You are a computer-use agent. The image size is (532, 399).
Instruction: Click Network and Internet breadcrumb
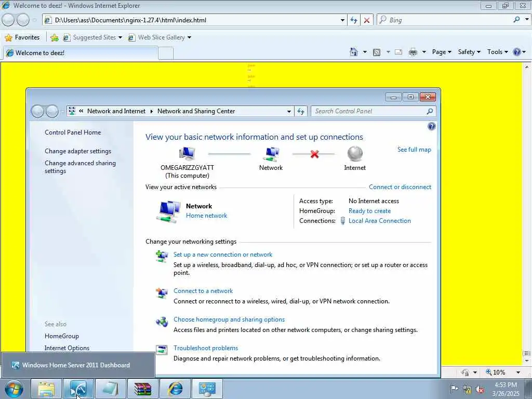(x=116, y=111)
